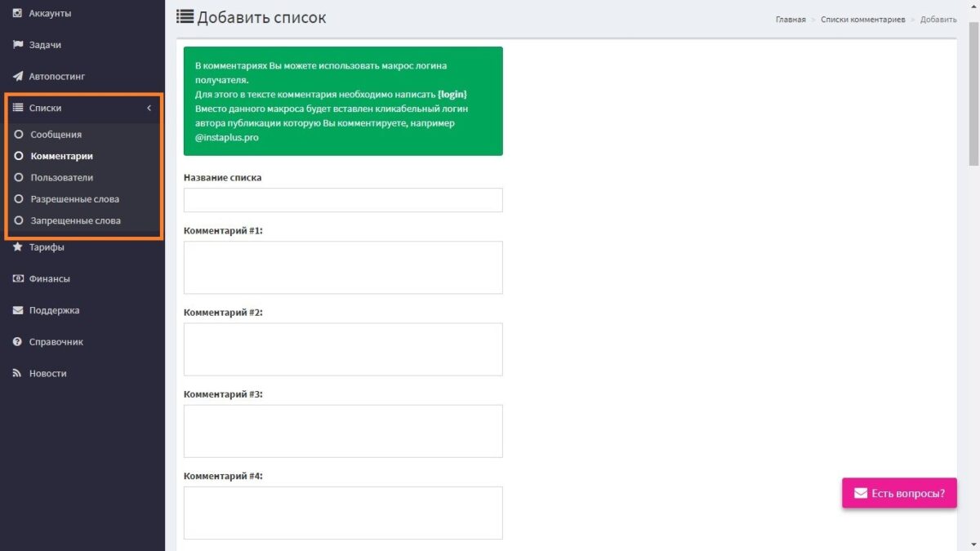Open the Задачи section

pyautogui.click(x=45, y=45)
